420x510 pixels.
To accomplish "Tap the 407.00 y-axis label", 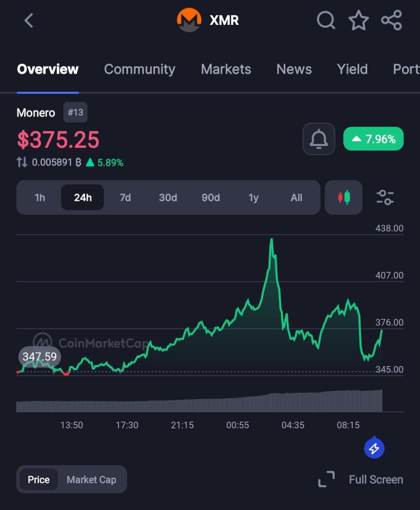I will [x=389, y=275].
